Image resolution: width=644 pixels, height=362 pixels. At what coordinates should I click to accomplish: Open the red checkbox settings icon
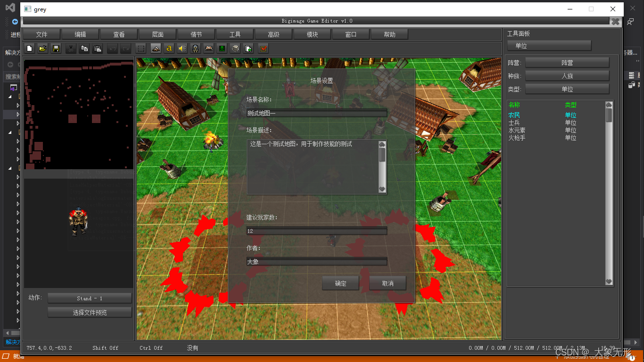coord(264,48)
